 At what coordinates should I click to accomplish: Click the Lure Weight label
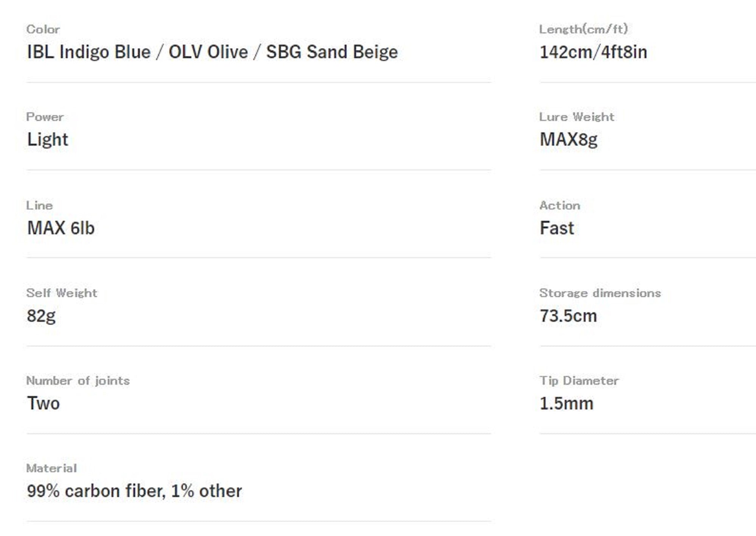[576, 117]
